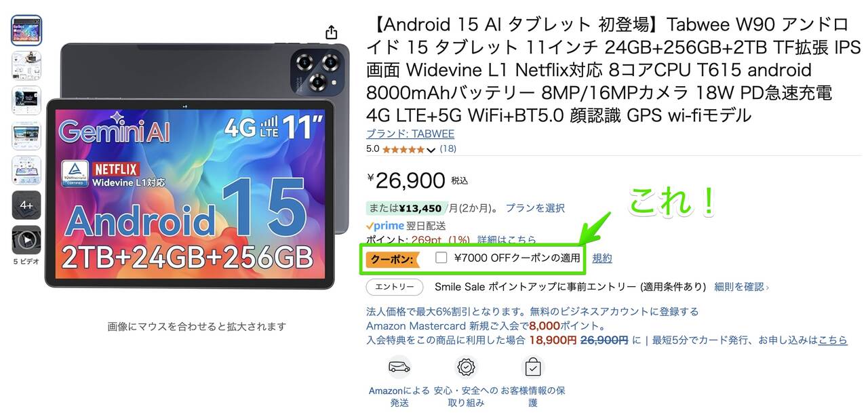
Task: Expand the star rating dropdown arrow
Action: pos(431,149)
